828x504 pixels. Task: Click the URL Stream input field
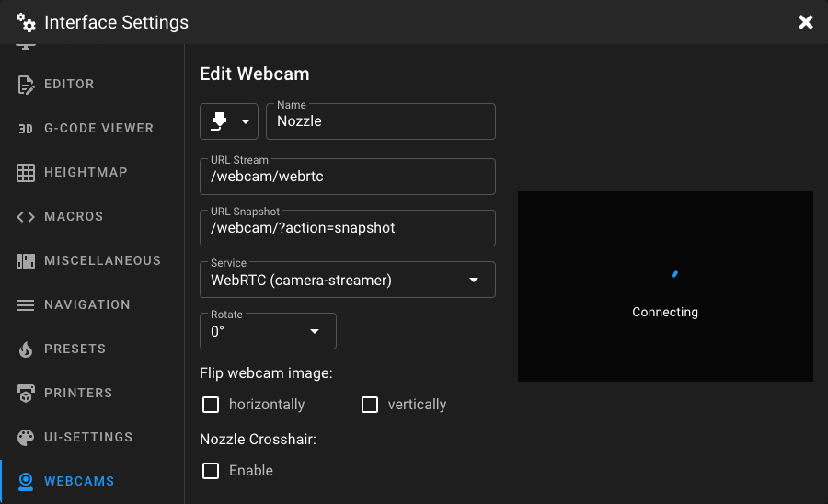(x=348, y=177)
